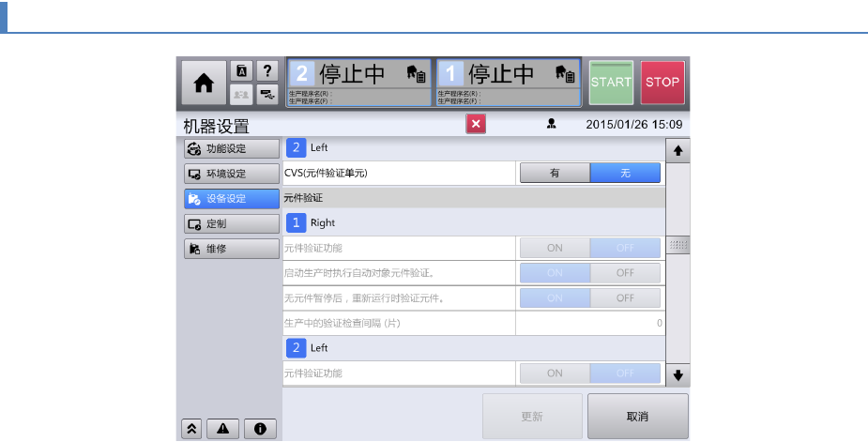Open the language switch icon
The image size is (868, 442).
tap(241, 71)
